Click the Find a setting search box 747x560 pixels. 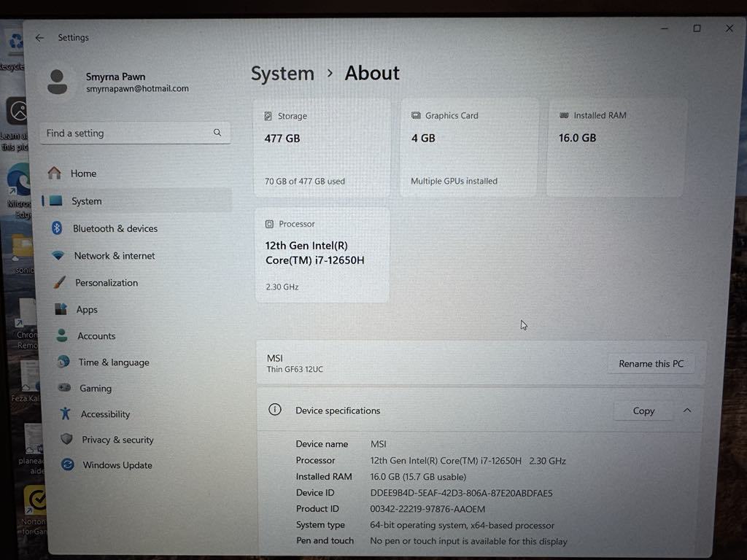click(x=128, y=133)
